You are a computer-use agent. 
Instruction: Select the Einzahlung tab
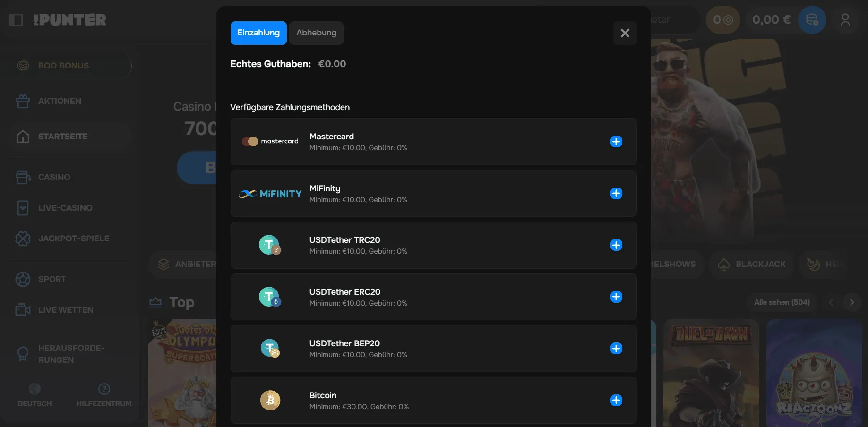(x=258, y=33)
